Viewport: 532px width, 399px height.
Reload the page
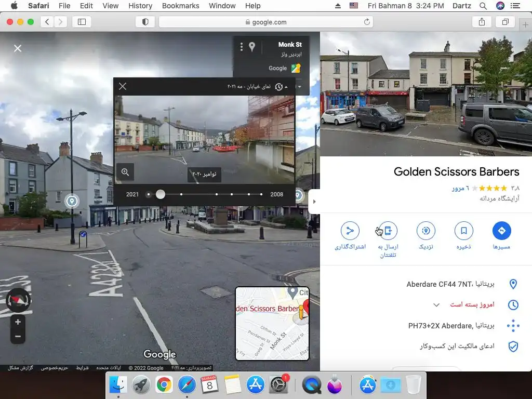[x=367, y=22]
